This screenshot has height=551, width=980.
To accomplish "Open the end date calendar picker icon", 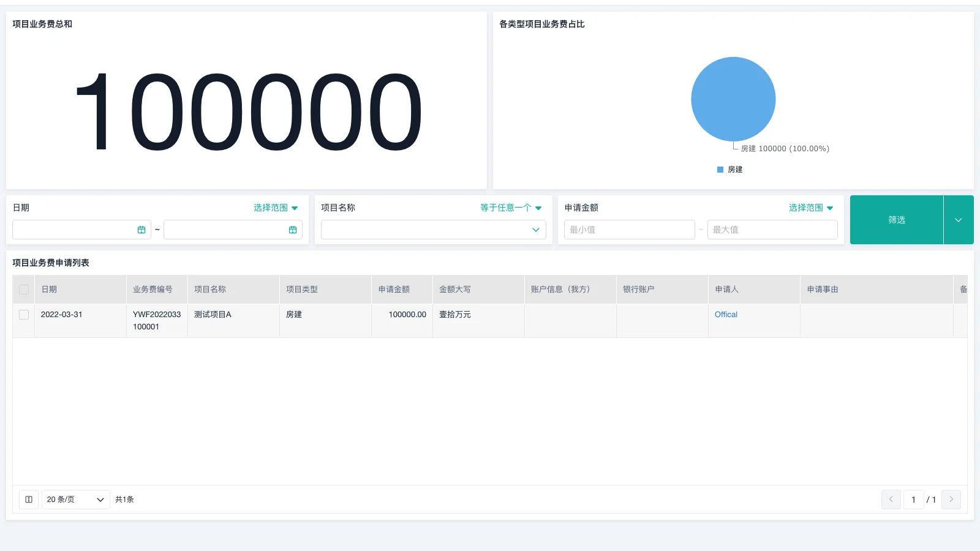I will (x=293, y=230).
